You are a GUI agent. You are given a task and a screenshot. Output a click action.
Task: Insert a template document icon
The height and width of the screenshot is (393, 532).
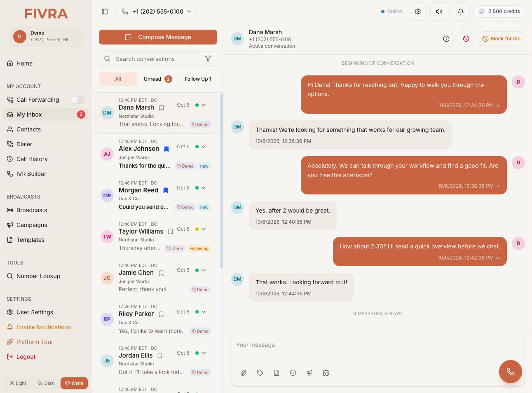coord(277,373)
